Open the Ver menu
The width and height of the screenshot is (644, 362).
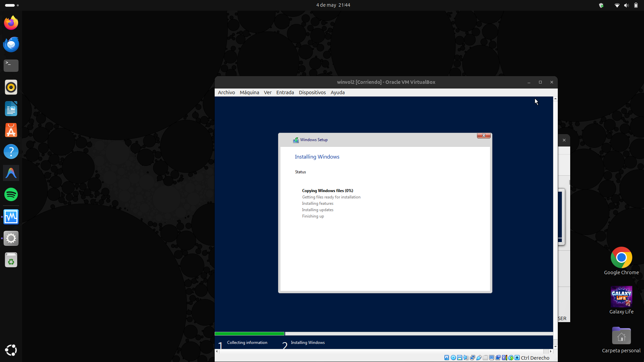pyautogui.click(x=268, y=93)
